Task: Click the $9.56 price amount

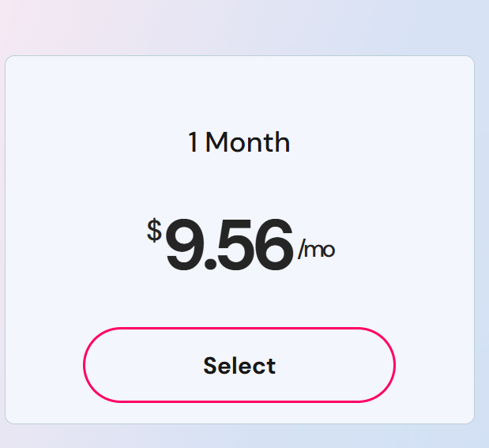Action: tap(229, 247)
